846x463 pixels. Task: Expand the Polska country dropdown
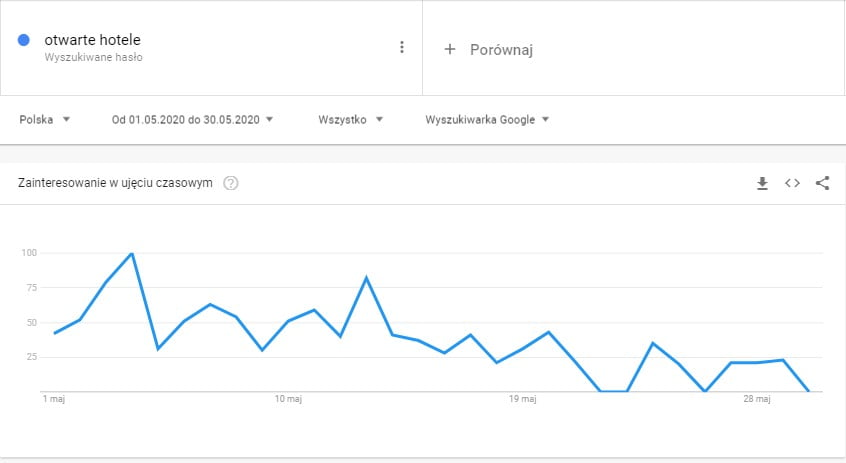coord(45,120)
